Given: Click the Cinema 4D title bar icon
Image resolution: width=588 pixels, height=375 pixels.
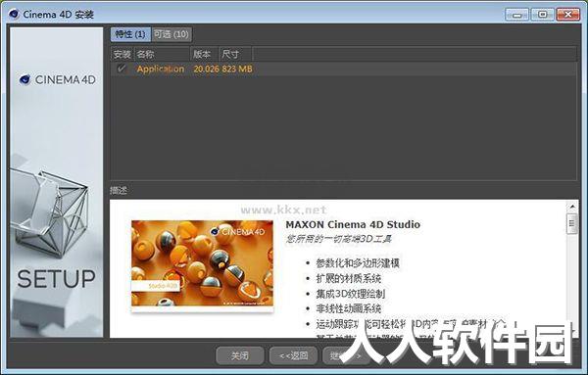Looking at the screenshot, I should pos(14,15).
